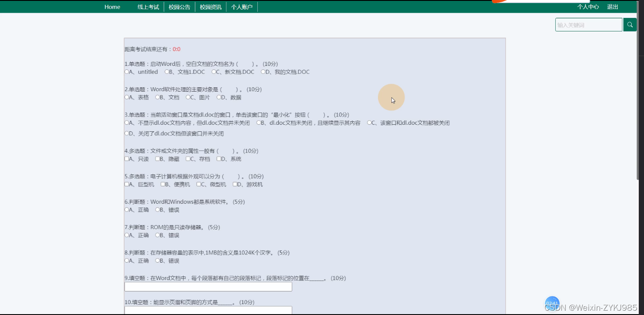Click question 5 text 电子计算机根据外观
The height and width of the screenshot is (315, 644).
pyautogui.click(x=194, y=176)
